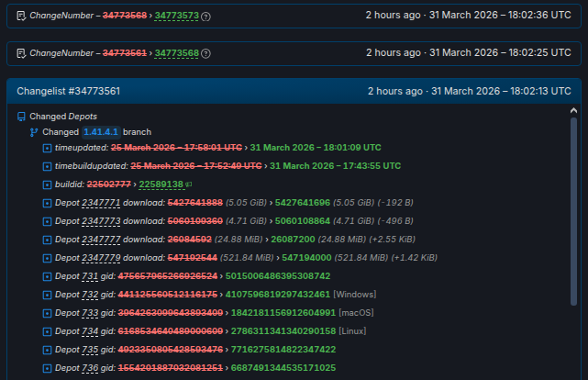
Task: Click help icon next to green 34773568
Action: coord(205,53)
